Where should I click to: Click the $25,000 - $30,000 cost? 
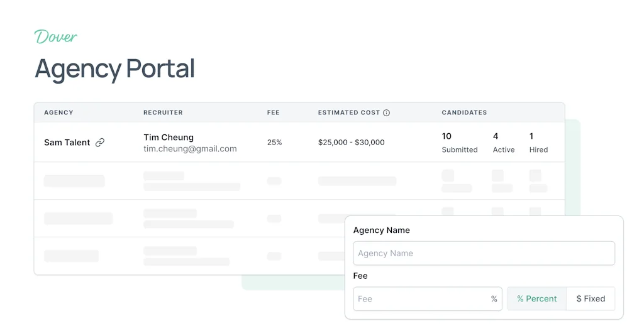click(x=351, y=143)
